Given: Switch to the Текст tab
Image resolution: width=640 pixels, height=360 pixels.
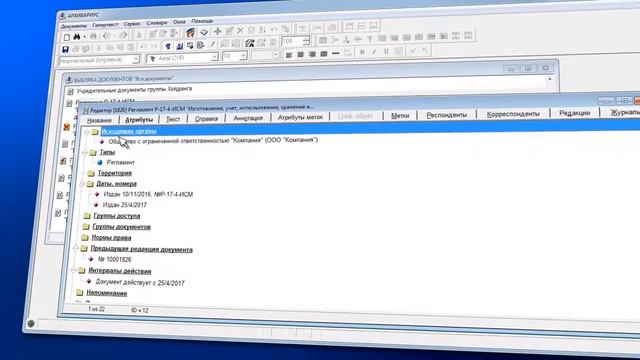Looking at the screenshot, I should [173, 119].
